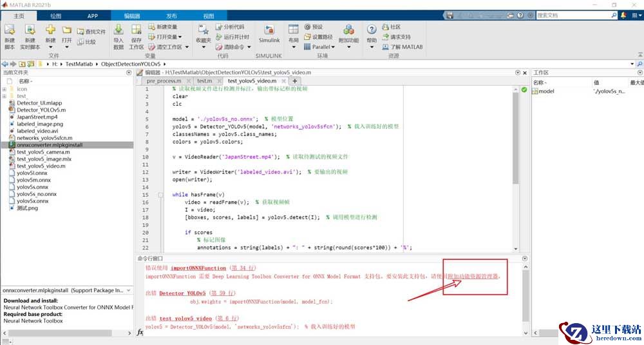This screenshot has height=345, width=644.
Task: Click 了解 MATLAB (Learn MATLAB)
Action: click(402, 47)
